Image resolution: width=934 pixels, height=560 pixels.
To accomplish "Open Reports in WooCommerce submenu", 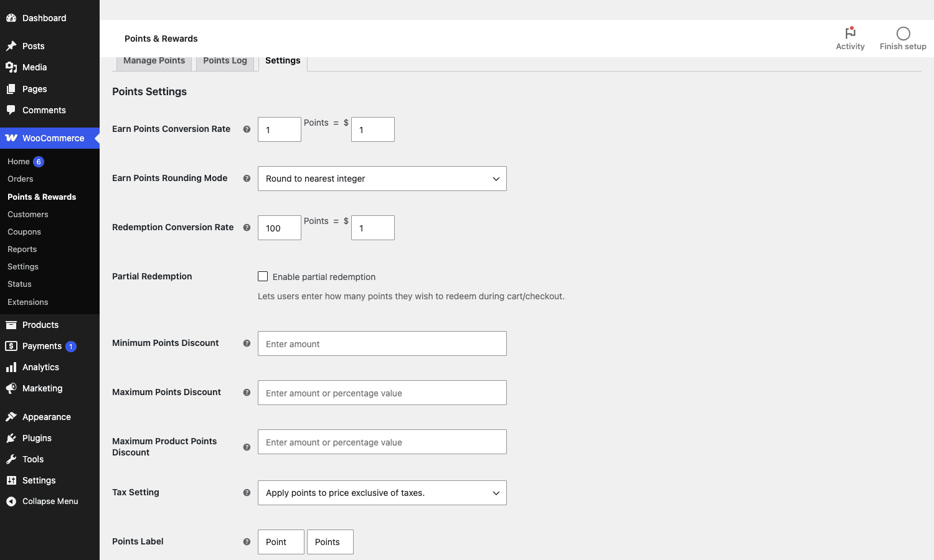I will (22, 250).
